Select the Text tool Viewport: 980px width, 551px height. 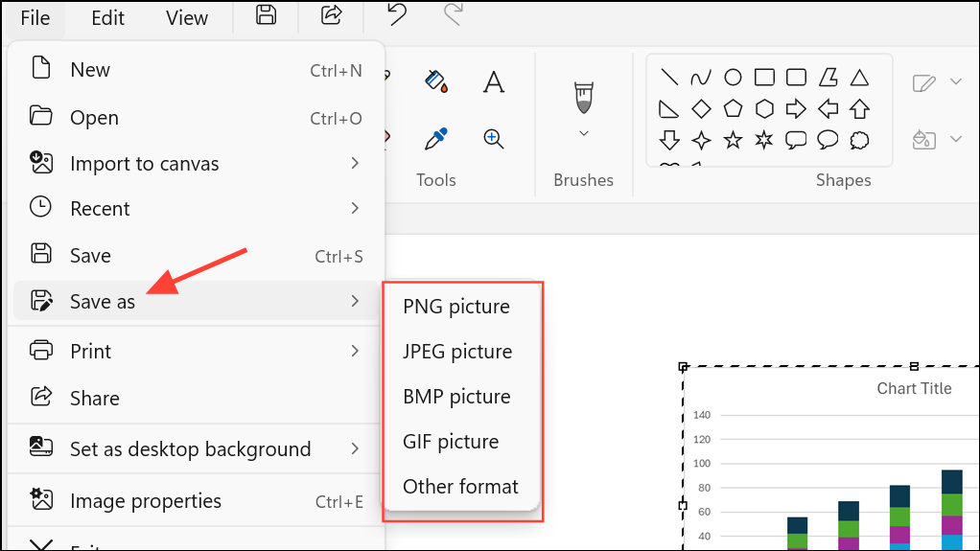point(493,81)
